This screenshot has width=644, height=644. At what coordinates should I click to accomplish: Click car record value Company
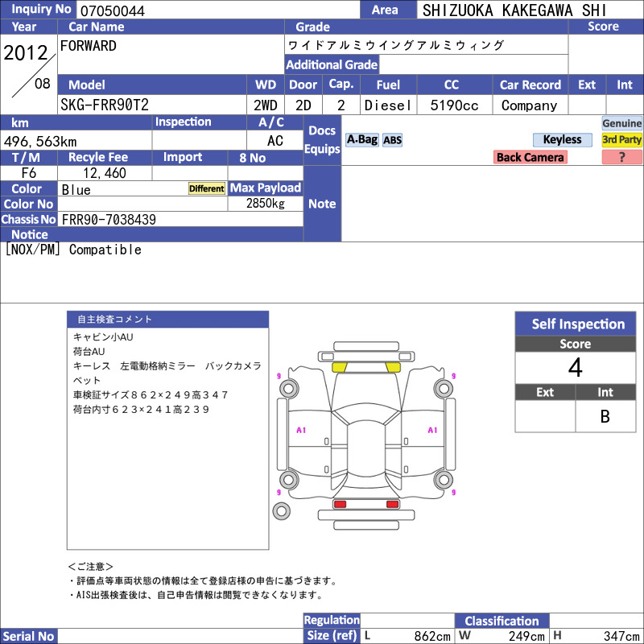pos(530,105)
